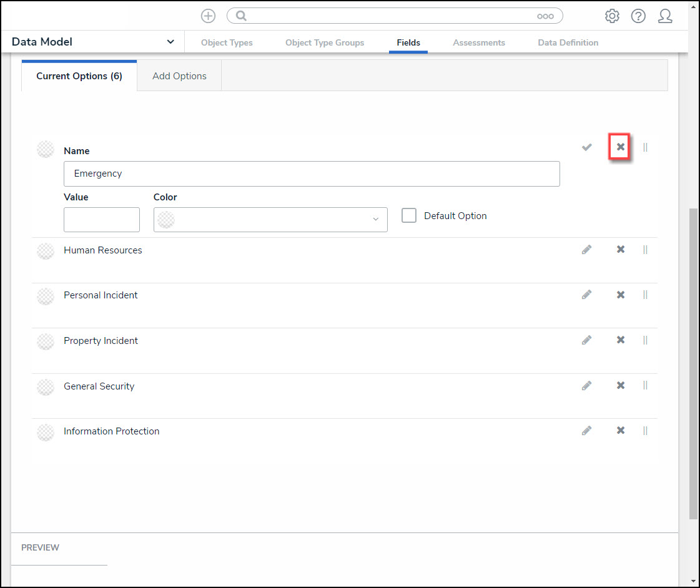Open the help question mark icon

(638, 16)
